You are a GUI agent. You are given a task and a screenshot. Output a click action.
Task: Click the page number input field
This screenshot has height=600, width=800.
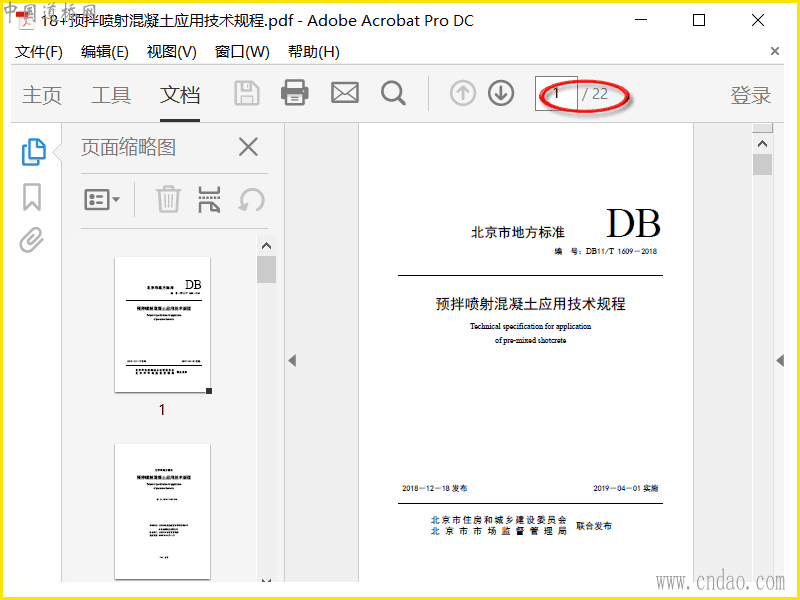556,93
